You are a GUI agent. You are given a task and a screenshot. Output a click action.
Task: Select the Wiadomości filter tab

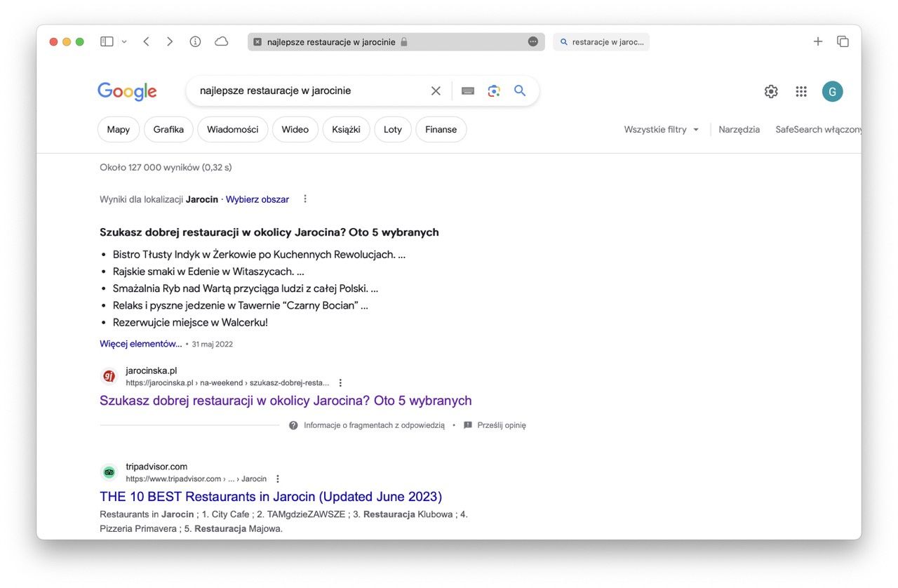click(233, 129)
